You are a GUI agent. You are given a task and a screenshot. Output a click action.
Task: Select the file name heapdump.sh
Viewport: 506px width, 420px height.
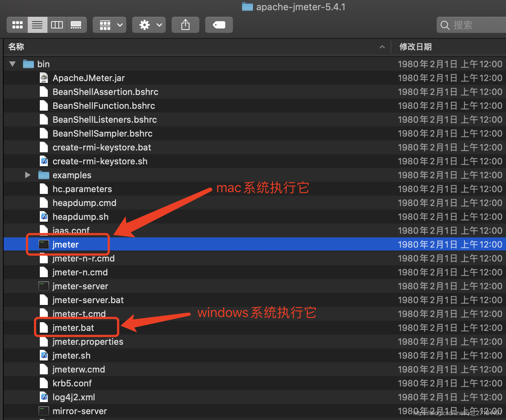click(80, 217)
